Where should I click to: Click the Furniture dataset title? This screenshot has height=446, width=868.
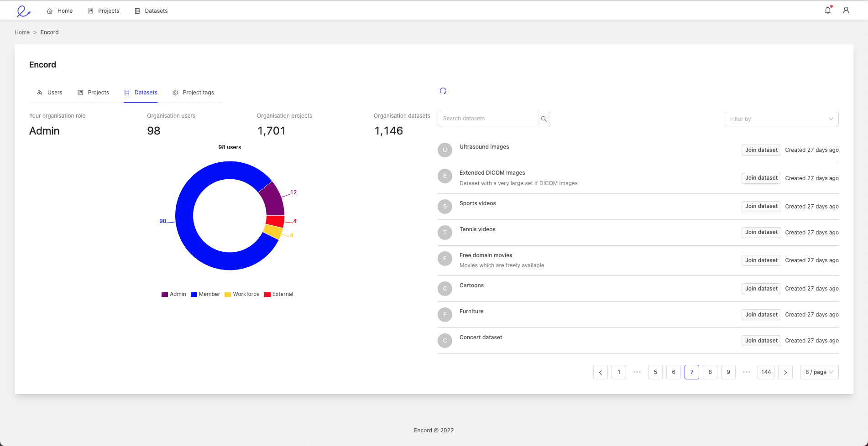471,311
